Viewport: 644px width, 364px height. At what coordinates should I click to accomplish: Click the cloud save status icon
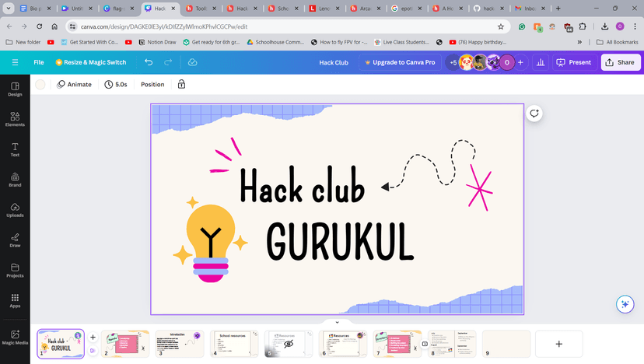pyautogui.click(x=193, y=62)
